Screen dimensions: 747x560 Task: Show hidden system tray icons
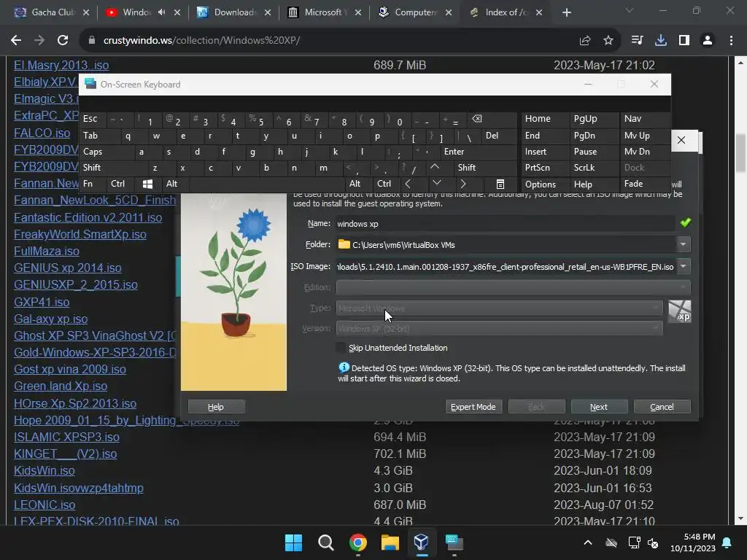pyautogui.click(x=588, y=542)
